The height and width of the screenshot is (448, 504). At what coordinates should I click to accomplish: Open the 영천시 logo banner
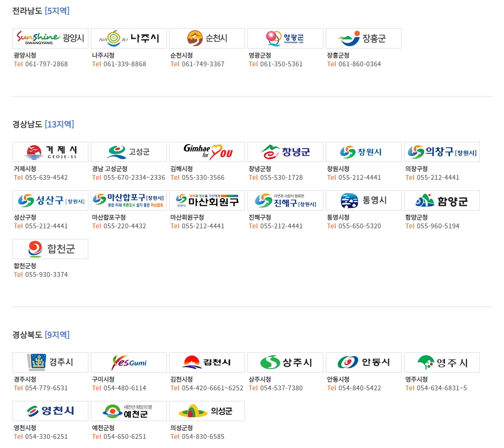[x=50, y=411]
